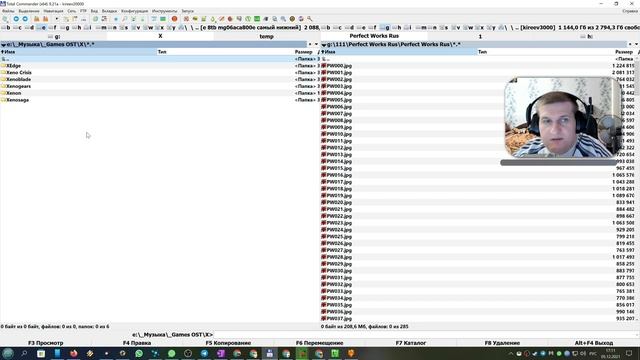Screen dimensions: 640x360
Task: Click the F3 Просмотр button
Action: 45,343
